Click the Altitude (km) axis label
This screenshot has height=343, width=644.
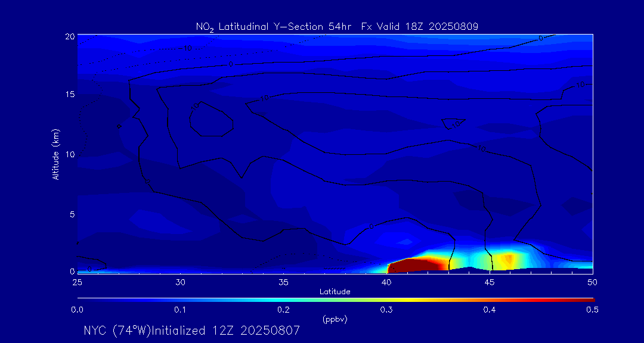[55, 154]
